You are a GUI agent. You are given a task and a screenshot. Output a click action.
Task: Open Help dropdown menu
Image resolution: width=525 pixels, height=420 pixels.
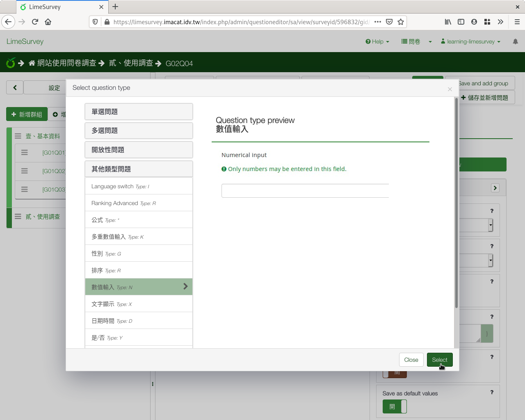pyautogui.click(x=377, y=41)
